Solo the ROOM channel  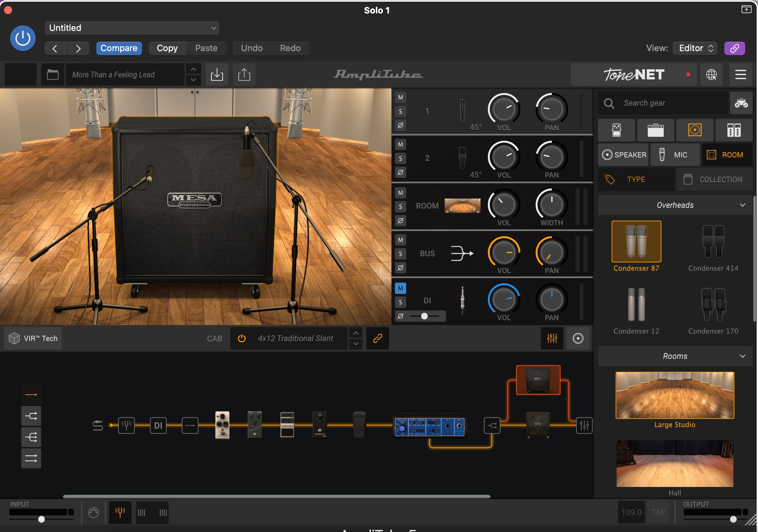point(401,206)
